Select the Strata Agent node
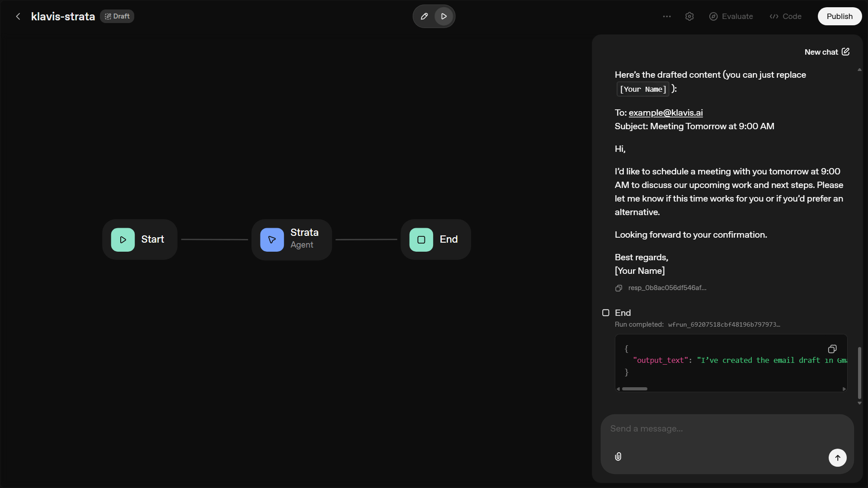Viewport: 868px width, 488px height. tap(292, 239)
